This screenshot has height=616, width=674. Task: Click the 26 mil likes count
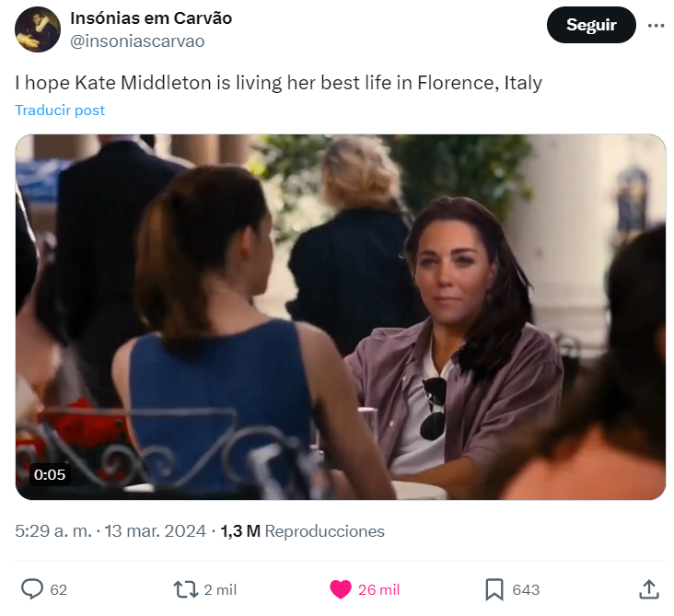tap(378, 590)
